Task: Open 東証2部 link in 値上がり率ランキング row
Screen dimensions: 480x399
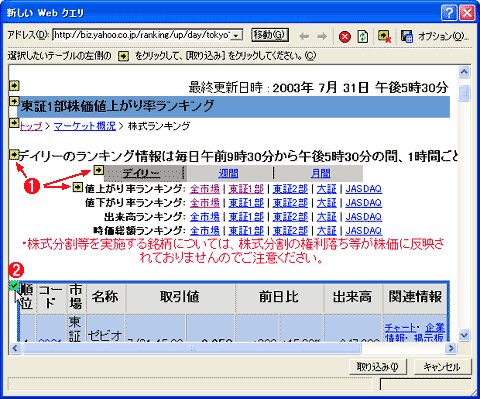Action: [x=290, y=189]
